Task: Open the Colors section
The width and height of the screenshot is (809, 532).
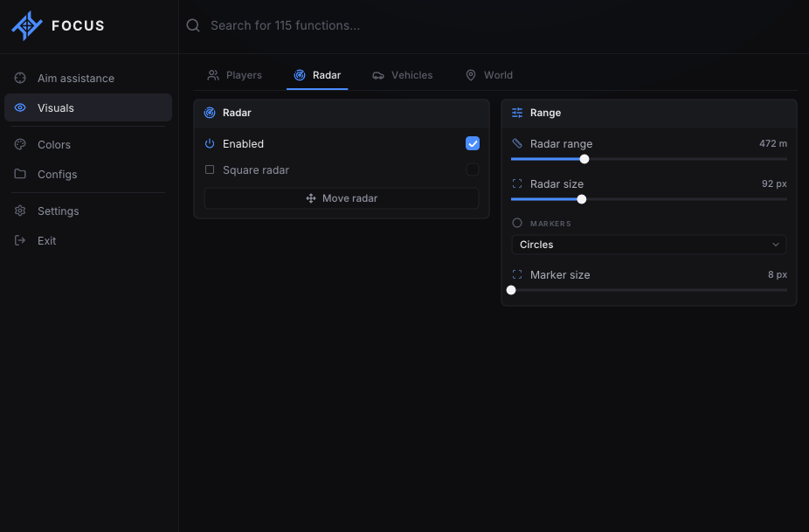Action: (x=88, y=144)
